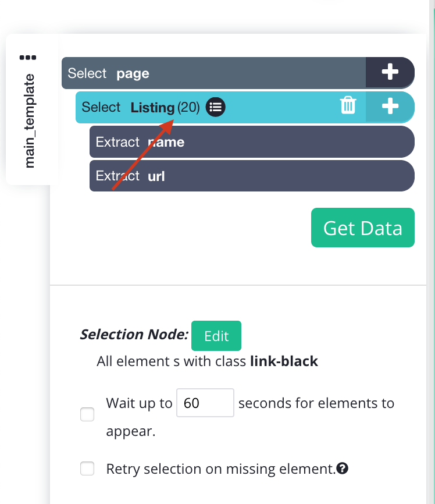Toggle Retry selection on missing element checkbox
435x504 pixels.
[x=87, y=468]
